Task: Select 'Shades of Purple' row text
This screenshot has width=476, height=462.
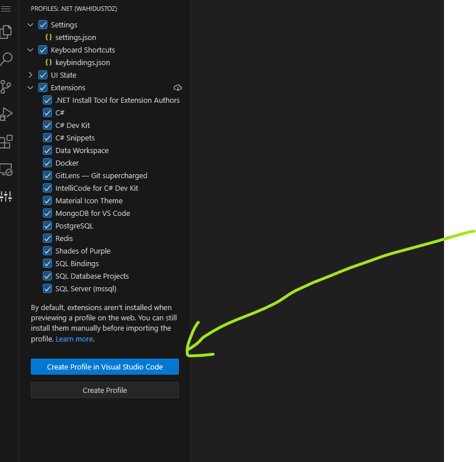Action: 83,251
